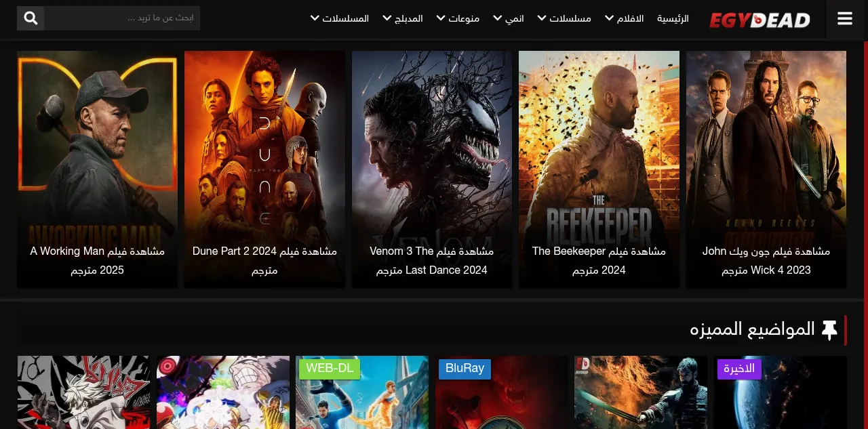
Task: Click the WEB-DL green badge
Action: point(330,369)
